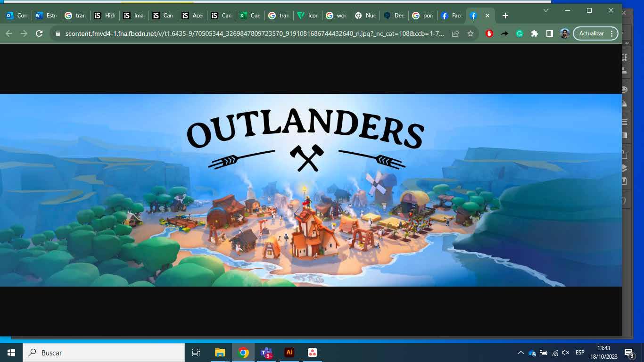
Task: Open the Layers panel icon in background app
Action: pos(625,168)
